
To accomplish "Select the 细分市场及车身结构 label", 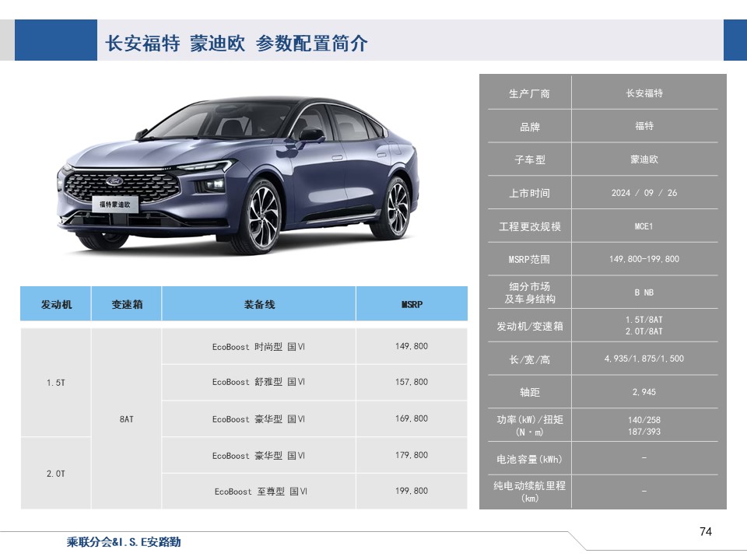I will tap(529, 292).
